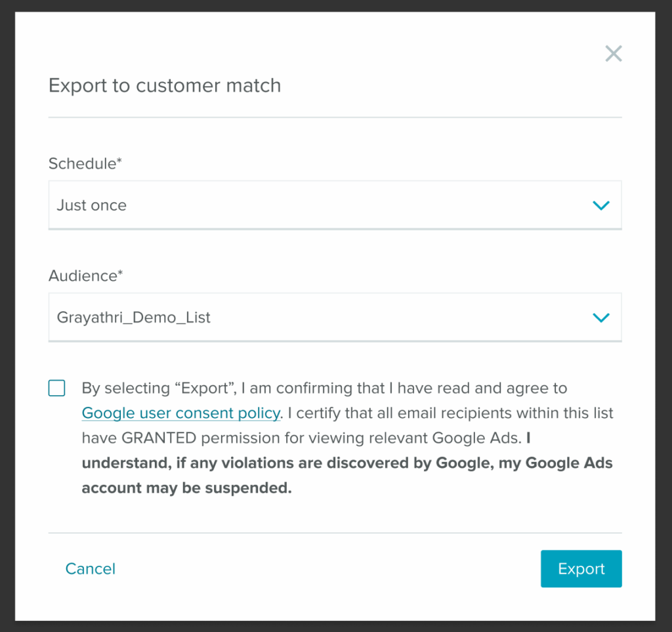Click the divider line above Cancel and Export
This screenshot has height=632, width=672.
click(x=335, y=533)
